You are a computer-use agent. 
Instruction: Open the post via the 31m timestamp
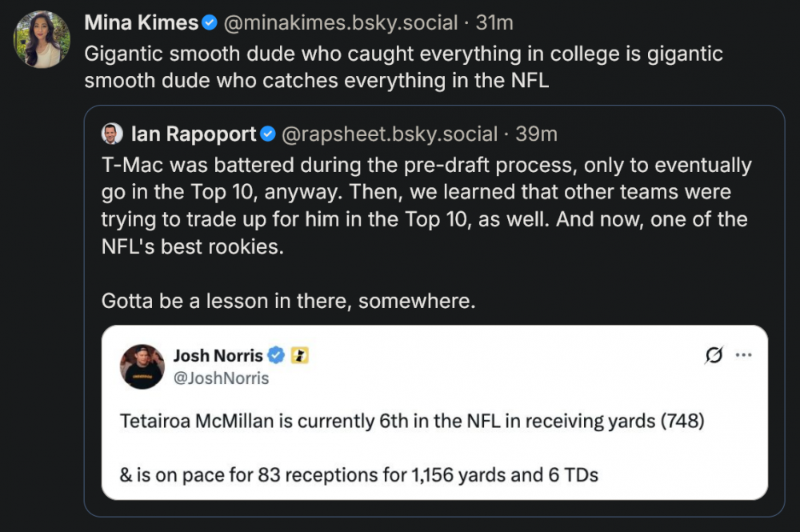click(494, 23)
